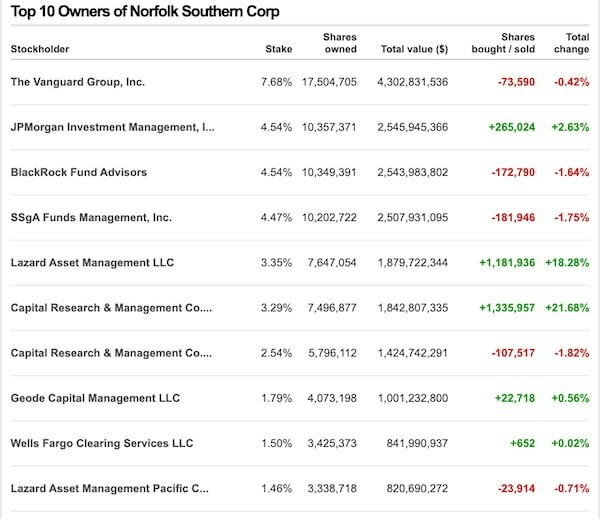Sort by Total value ($) header

click(414, 48)
